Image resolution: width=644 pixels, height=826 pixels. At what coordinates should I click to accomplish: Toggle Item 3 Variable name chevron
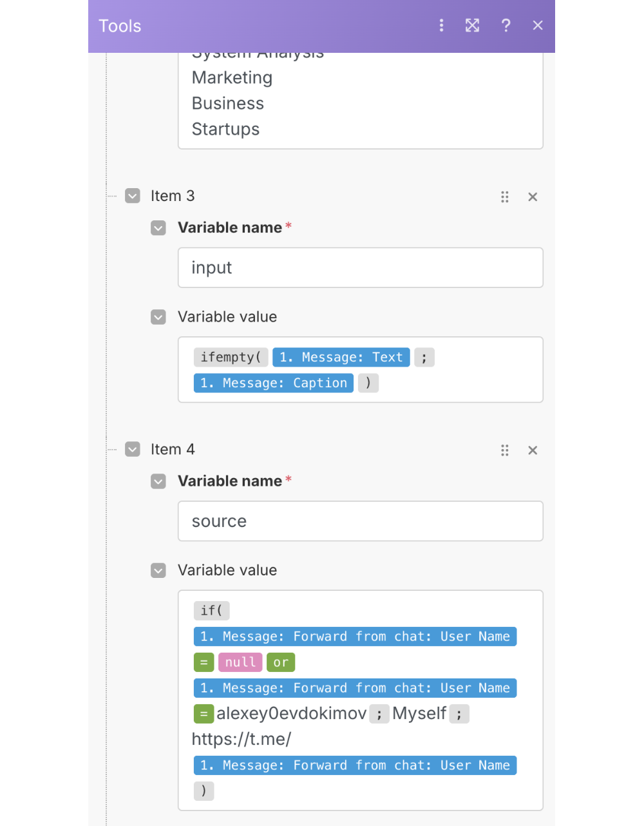tap(158, 228)
